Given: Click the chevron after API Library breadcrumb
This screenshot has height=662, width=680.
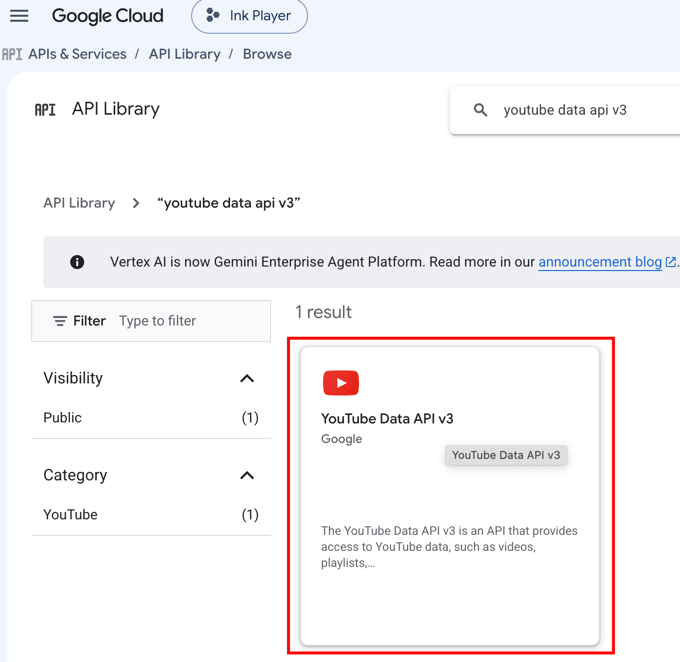Looking at the screenshot, I should (136, 203).
